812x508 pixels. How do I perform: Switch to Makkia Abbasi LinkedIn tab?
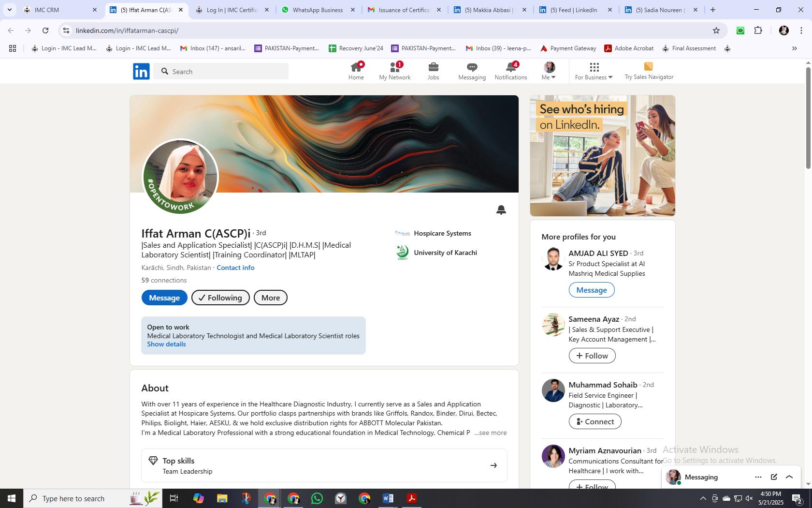point(490,10)
